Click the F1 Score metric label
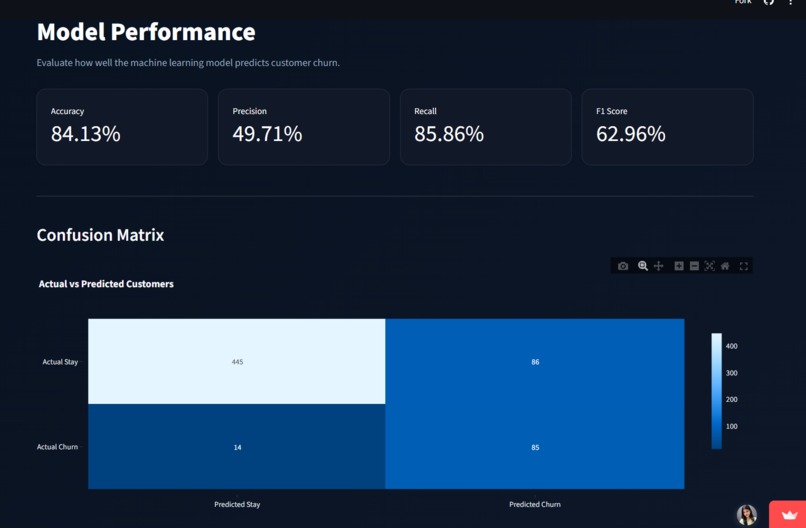This screenshot has height=528, width=806. pos(612,111)
